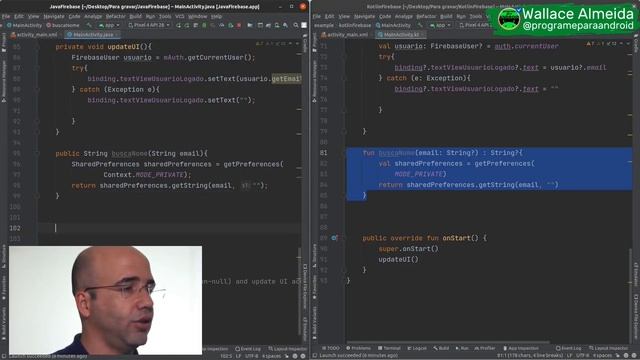
Task: Open Build Variants side panel in JavaFirebase window
Action: click(x=4, y=322)
